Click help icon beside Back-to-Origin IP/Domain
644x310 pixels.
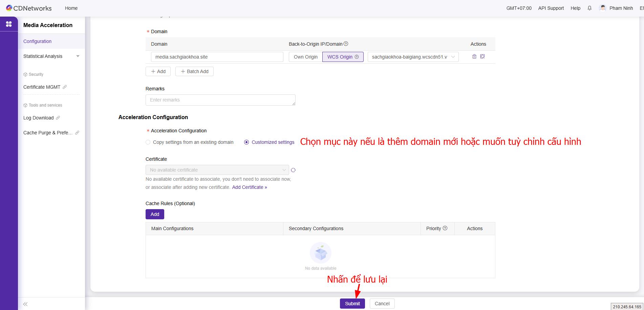tap(346, 44)
